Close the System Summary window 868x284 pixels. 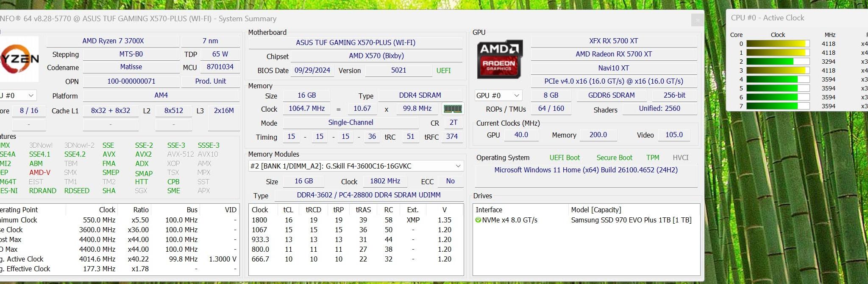point(697,20)
